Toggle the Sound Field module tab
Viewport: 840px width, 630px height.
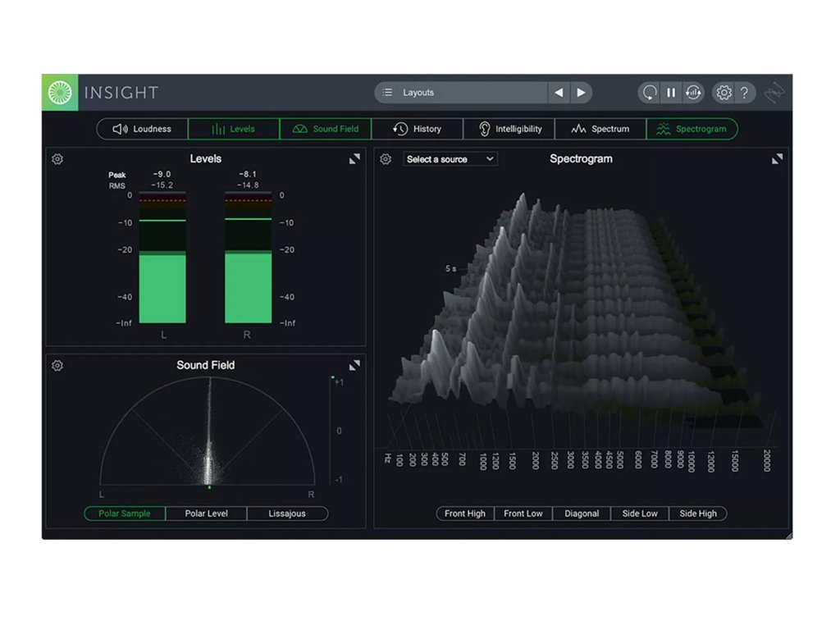[x=326, y=129]
